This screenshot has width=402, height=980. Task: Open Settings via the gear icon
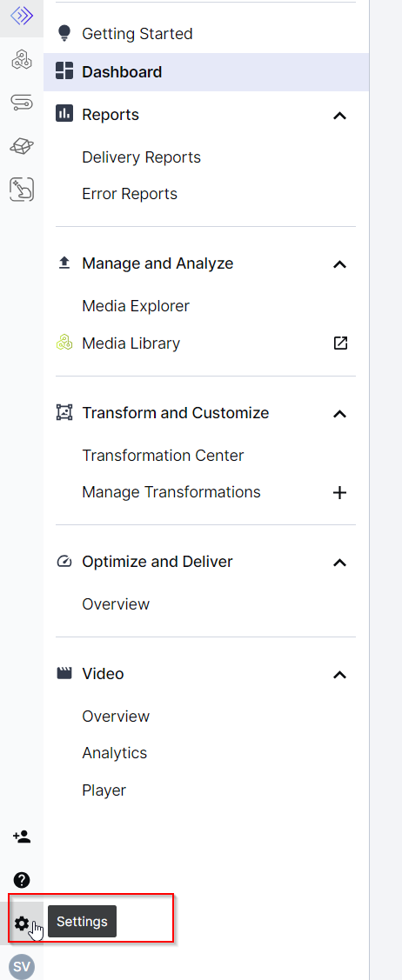22,923
